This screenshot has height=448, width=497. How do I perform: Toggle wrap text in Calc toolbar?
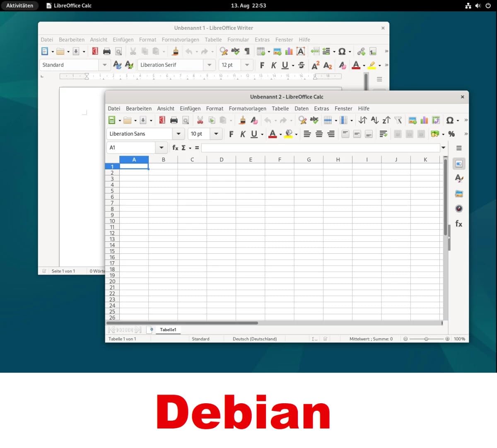[384, 134]
